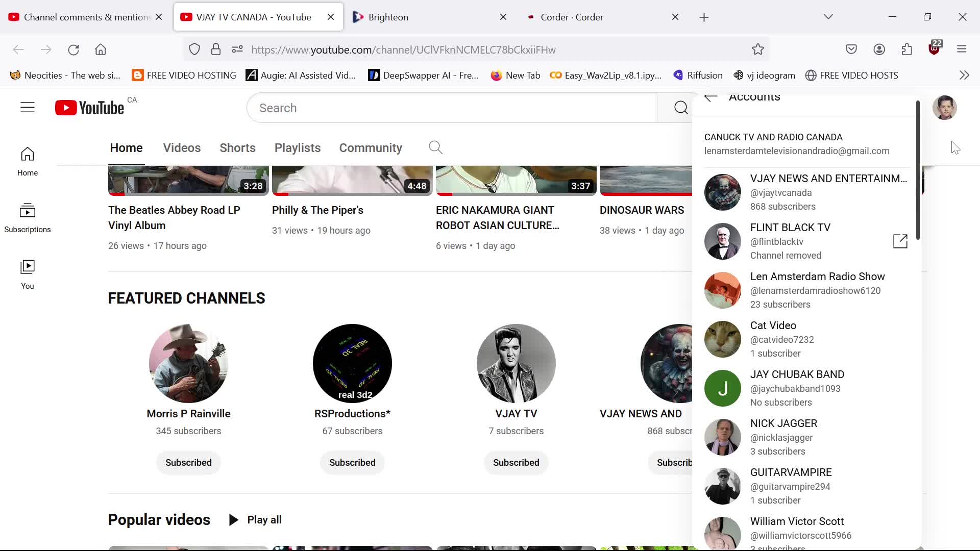980x551 pixels.
Task: Open site permissions icon in address bar
Action: (237, 49)
